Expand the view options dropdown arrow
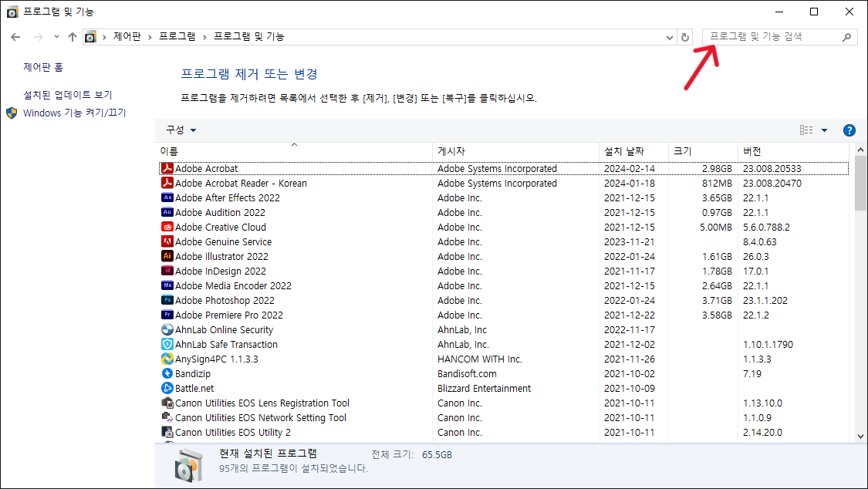 click(824, 130)
